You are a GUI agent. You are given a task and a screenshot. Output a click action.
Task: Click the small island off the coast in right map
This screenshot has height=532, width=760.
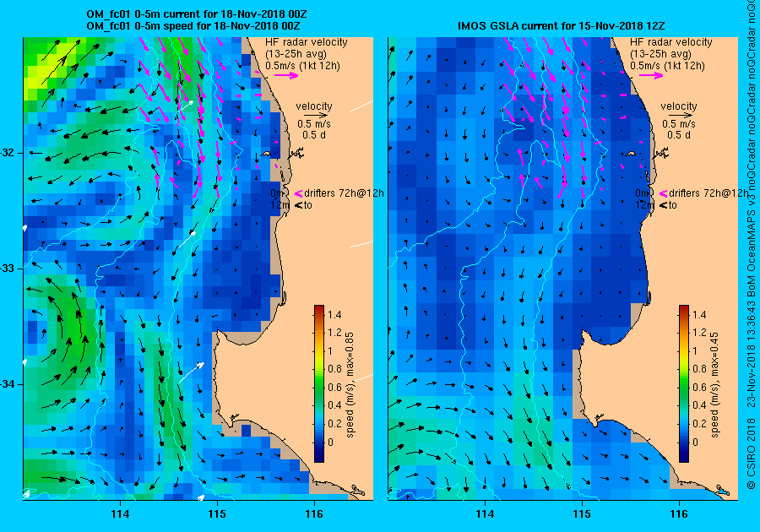630,154
